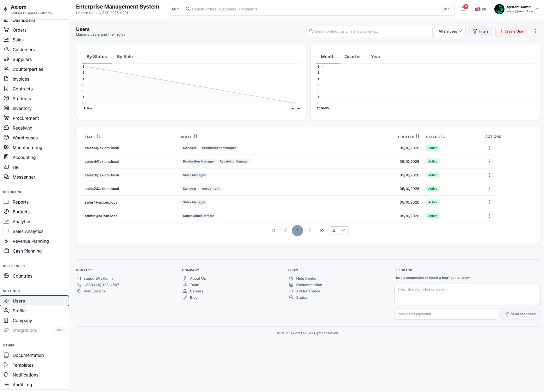The image size is (544, 392).
Task: Open the EN language selector
Action: (x=481, y=9)
